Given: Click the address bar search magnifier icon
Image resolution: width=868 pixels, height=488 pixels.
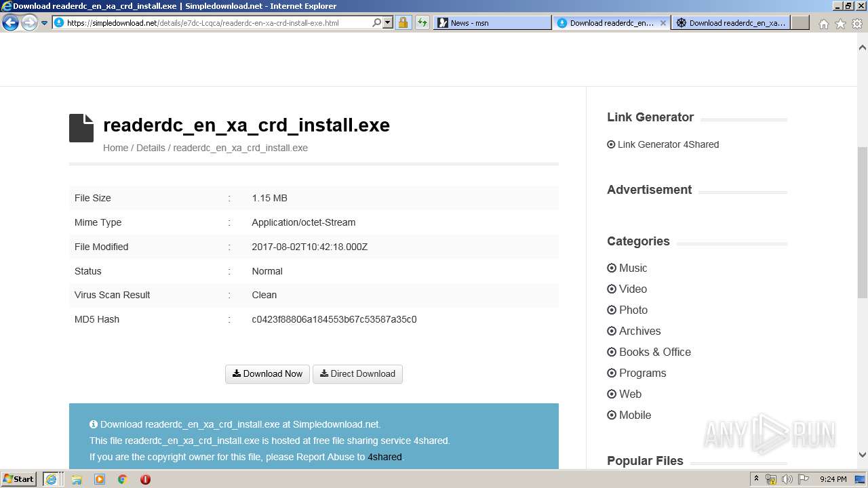Looking at the screenshot, I should point(377,22).
